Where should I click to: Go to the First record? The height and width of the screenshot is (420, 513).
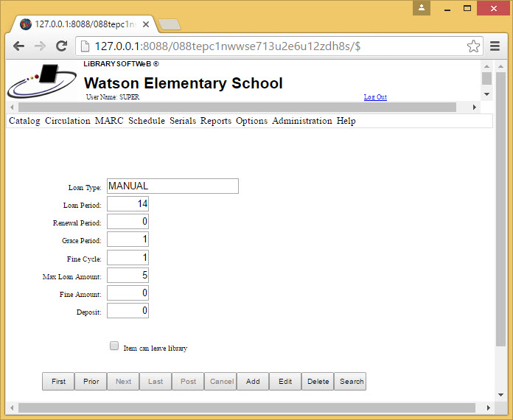point(58,382)
